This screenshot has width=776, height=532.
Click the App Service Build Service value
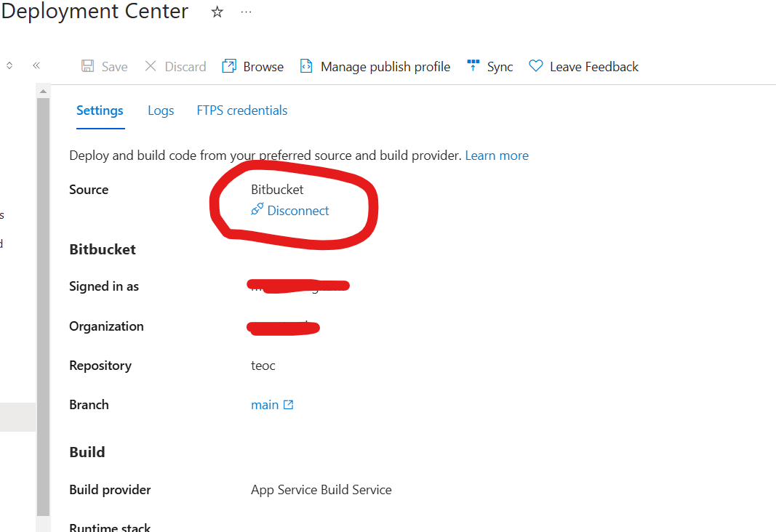[321, 490]
